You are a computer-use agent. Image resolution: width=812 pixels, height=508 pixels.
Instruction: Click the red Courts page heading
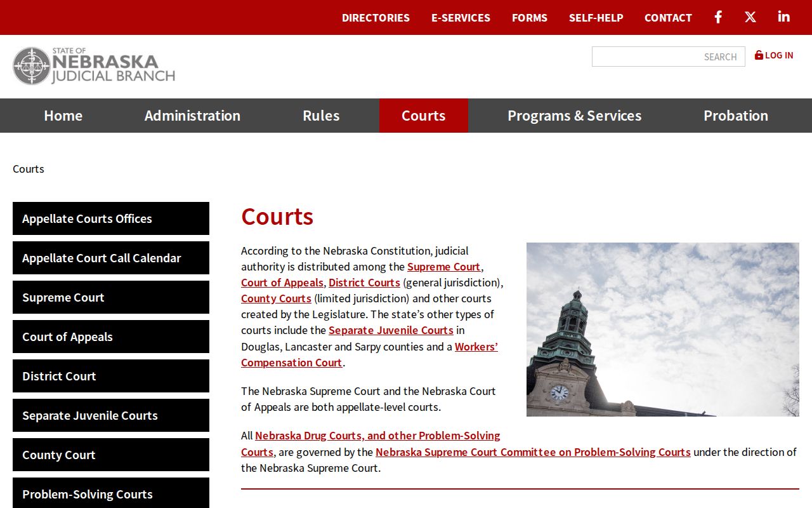[x=277, y=217]
